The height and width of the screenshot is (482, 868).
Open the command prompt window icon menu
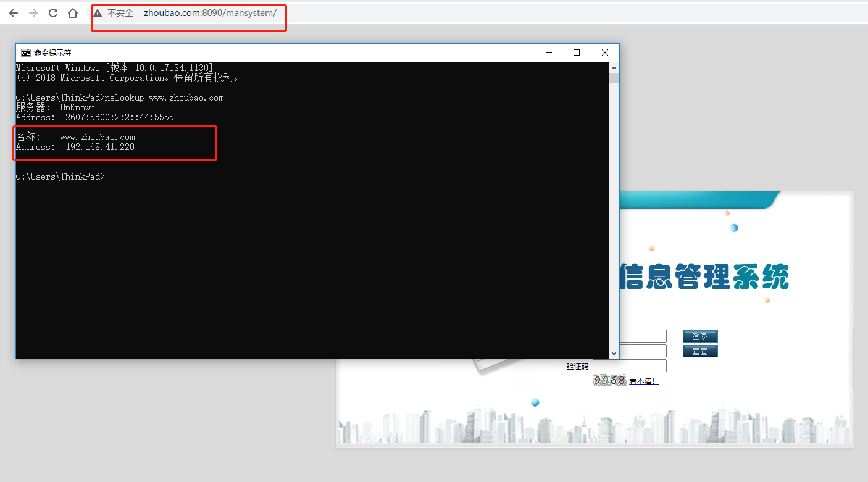coord(26,53)
